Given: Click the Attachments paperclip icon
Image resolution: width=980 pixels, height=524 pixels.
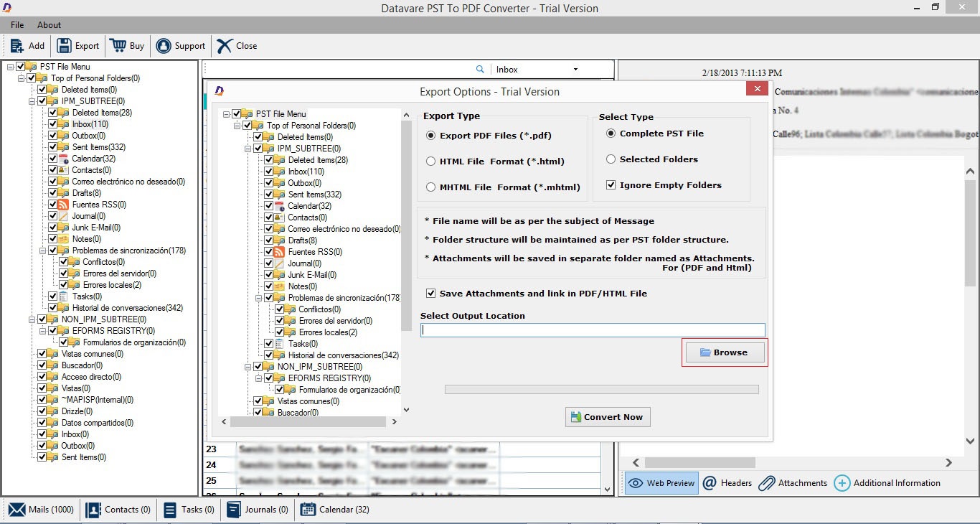Looking at the screenshot, I should click(766, 483).
